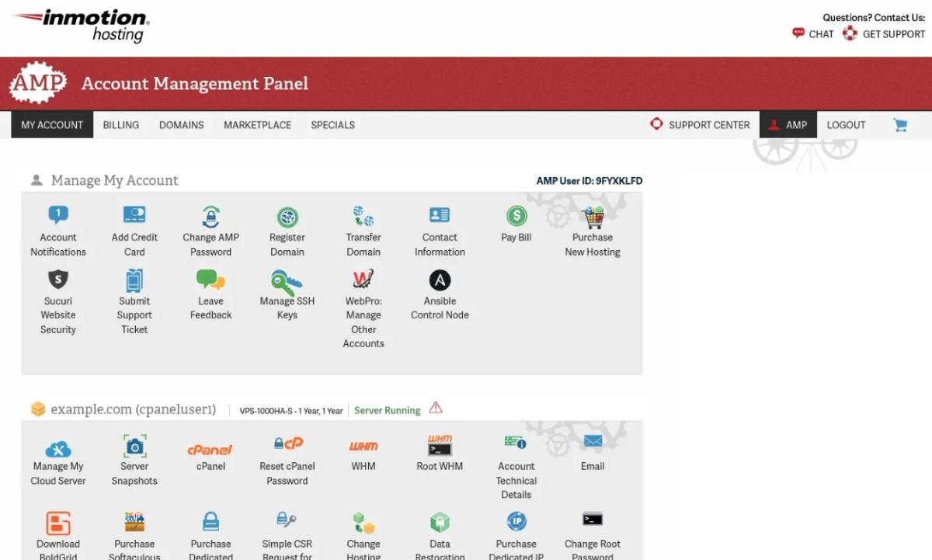Open the DOMAINS tab

pos(182,125)
